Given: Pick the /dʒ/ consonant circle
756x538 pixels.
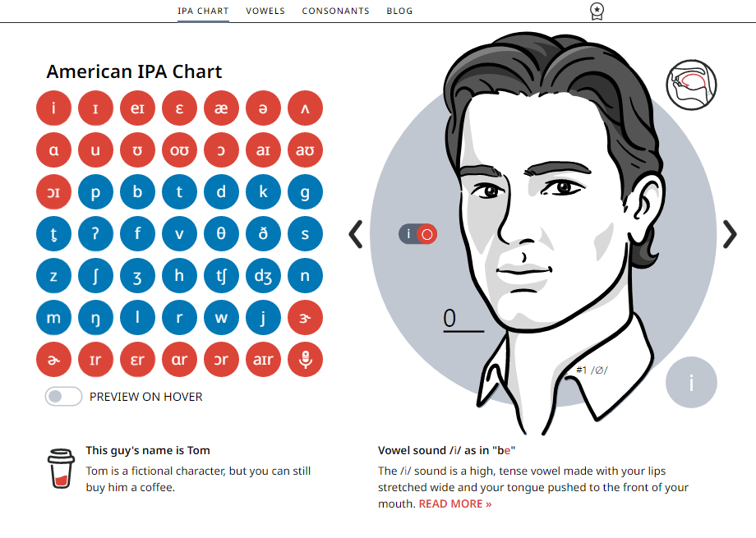Looking at the screenshot, I should point(263,276).
